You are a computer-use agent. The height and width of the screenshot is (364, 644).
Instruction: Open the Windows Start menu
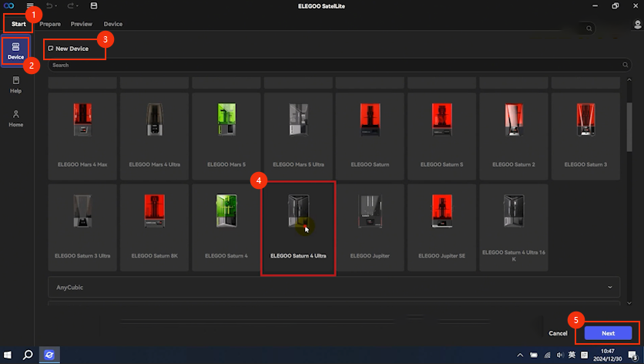(8, 355)
